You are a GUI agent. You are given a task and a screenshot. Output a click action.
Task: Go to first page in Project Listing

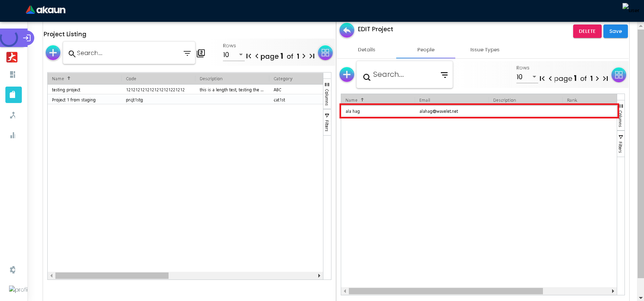(249, 56)
